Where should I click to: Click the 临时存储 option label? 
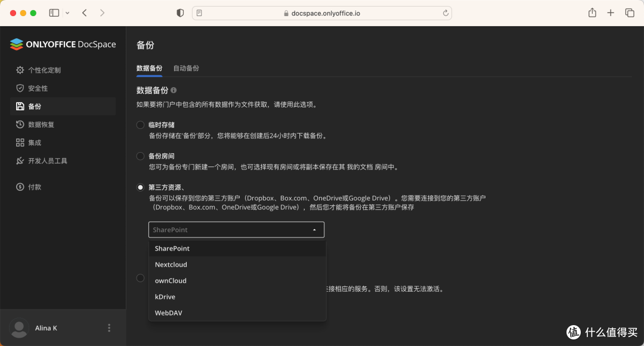click(162, 125)
